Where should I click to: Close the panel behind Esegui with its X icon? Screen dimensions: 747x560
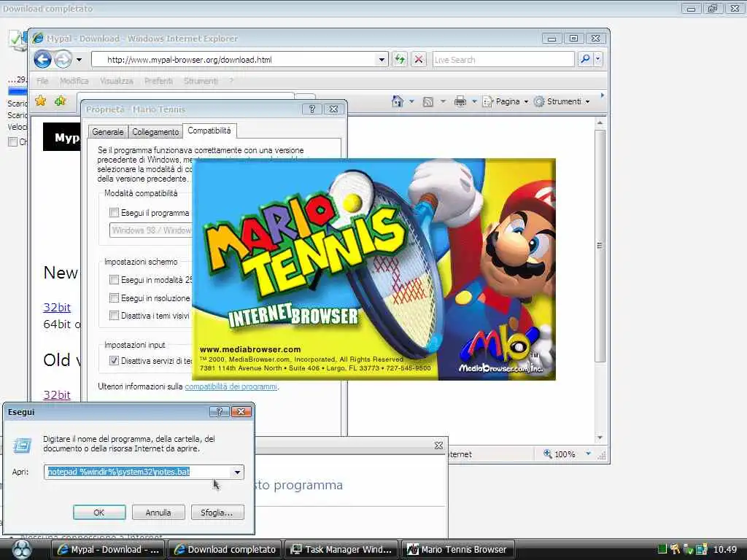tap(438, 446)
